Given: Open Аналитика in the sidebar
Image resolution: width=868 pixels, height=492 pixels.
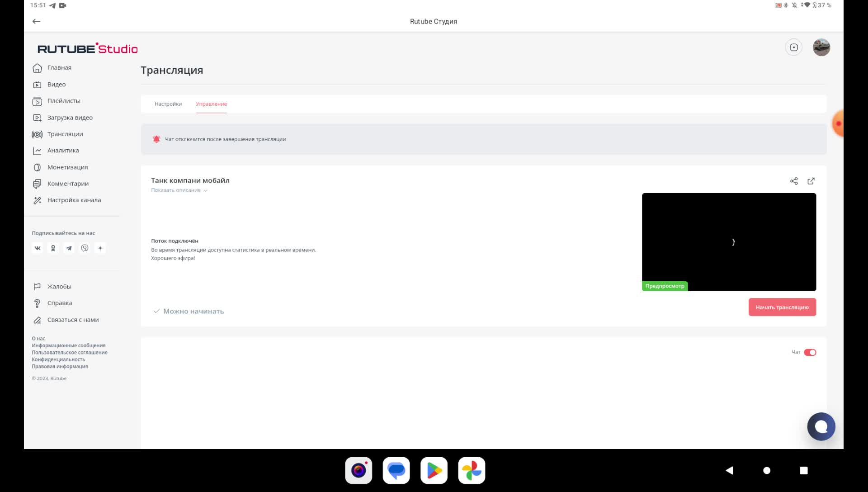Looking at the screenshot, I should pyautogui.click(x=63, y=151).
